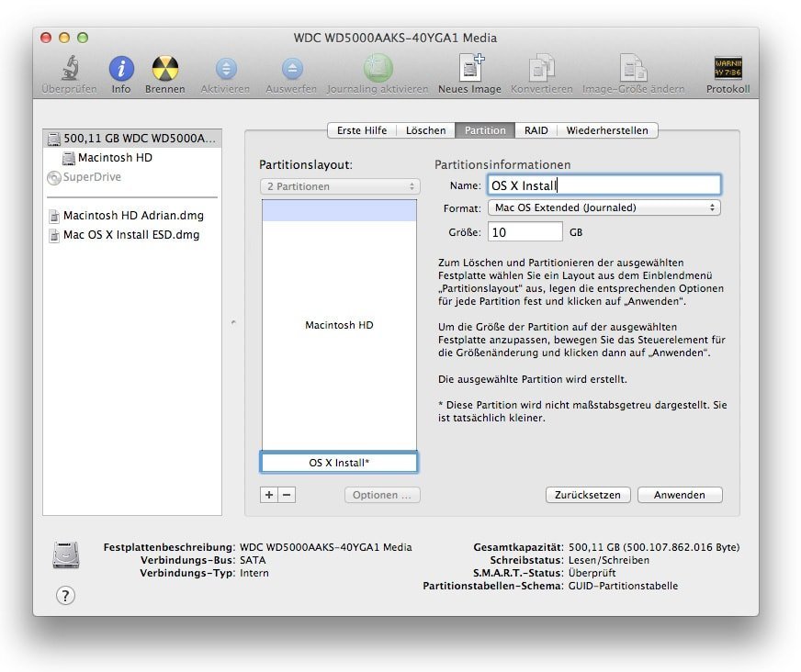Click the Brennen burn icon
The image size is (801, 672).
[164, 70]
